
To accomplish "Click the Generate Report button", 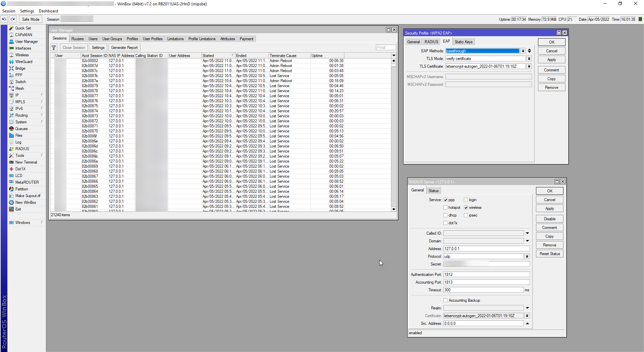I will point(124,48).
